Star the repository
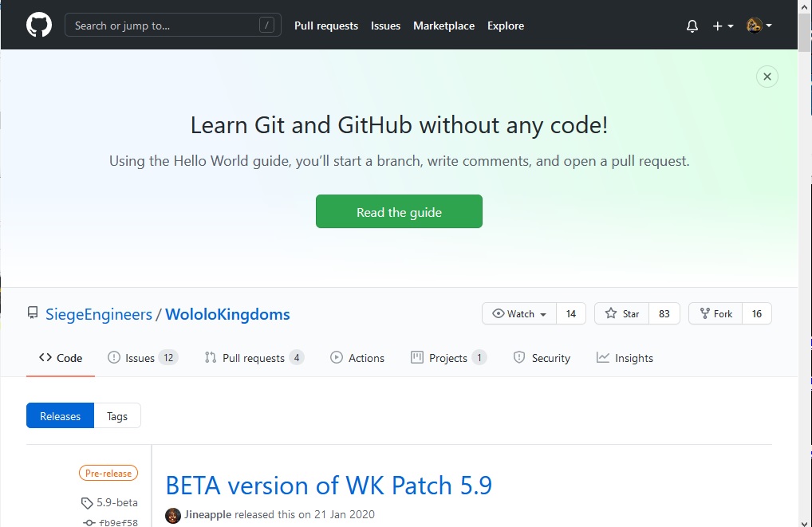 tap(622, 313)
